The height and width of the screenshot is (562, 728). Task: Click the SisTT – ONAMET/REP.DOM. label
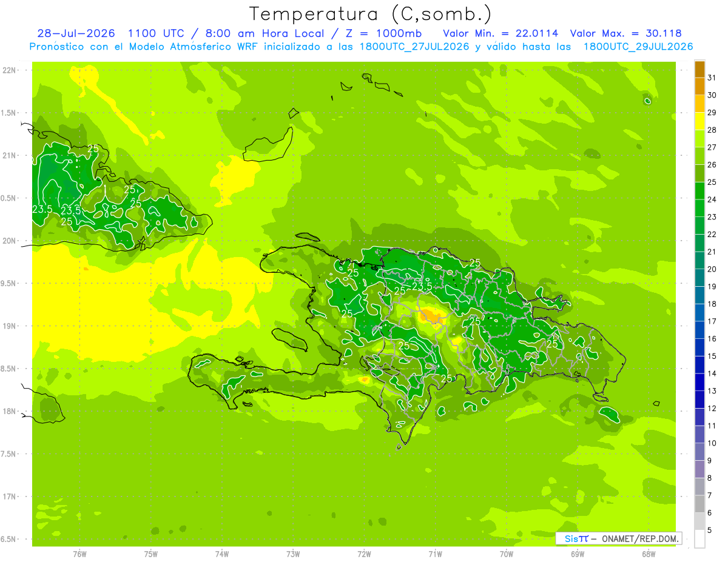click(x=618, y=538)
